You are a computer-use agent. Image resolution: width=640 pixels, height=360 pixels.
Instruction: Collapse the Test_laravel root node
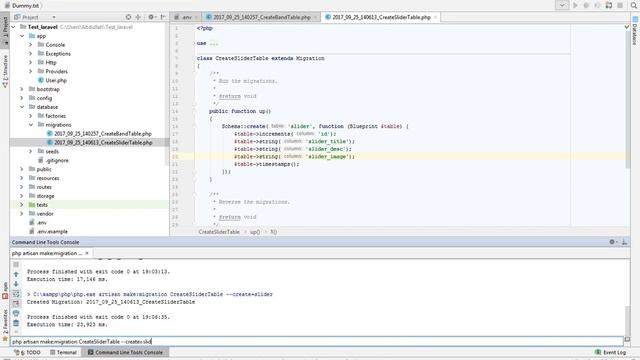pos(14,27)
